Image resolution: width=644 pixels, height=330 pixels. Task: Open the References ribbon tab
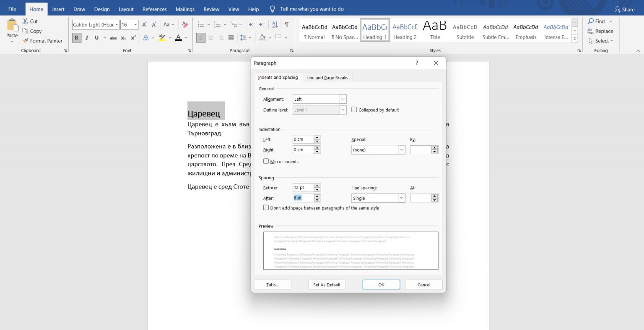pos(154,9)
